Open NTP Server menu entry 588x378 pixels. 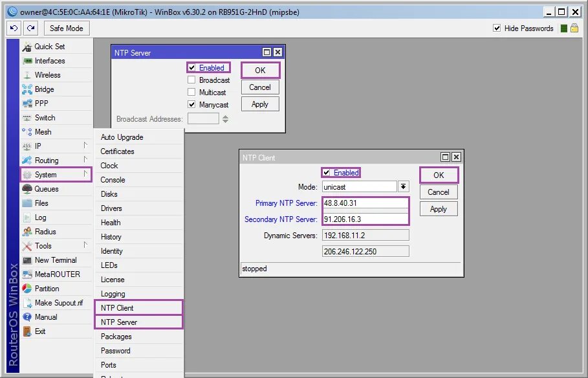click(138, 322)
